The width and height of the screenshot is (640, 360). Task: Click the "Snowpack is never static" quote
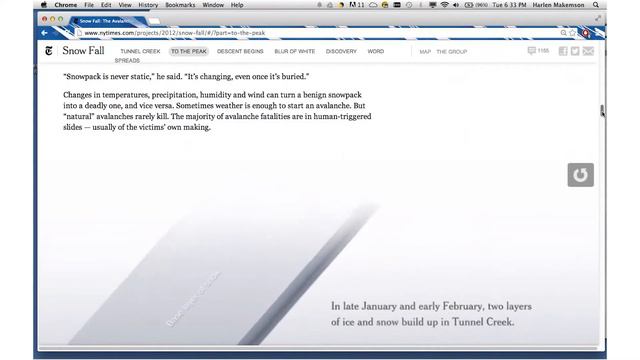pyautogui.click(x=186, y=76)
